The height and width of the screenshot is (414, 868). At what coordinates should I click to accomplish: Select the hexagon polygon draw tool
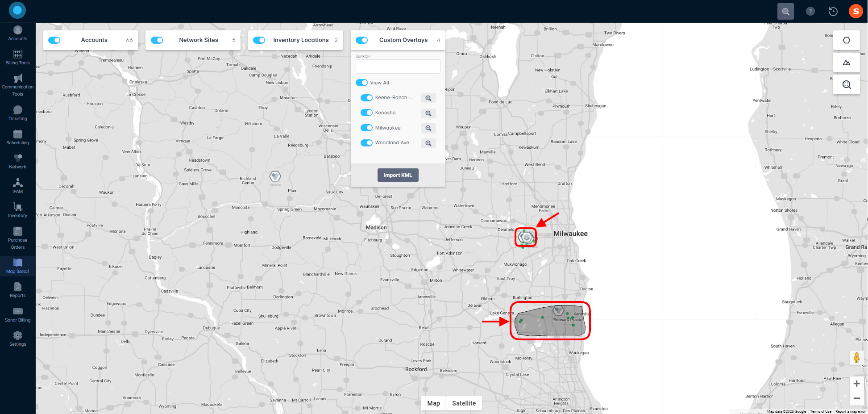tap(846, 40)
